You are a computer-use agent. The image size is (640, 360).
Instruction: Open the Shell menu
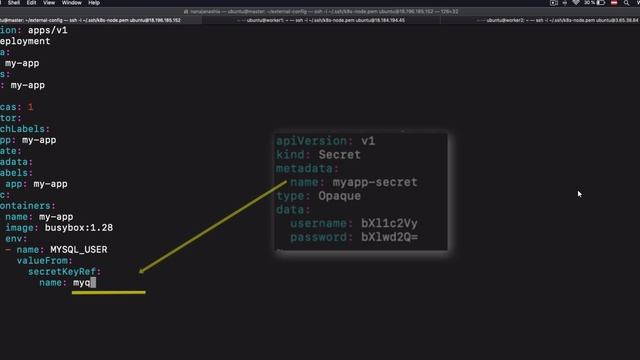coord(13,3)
